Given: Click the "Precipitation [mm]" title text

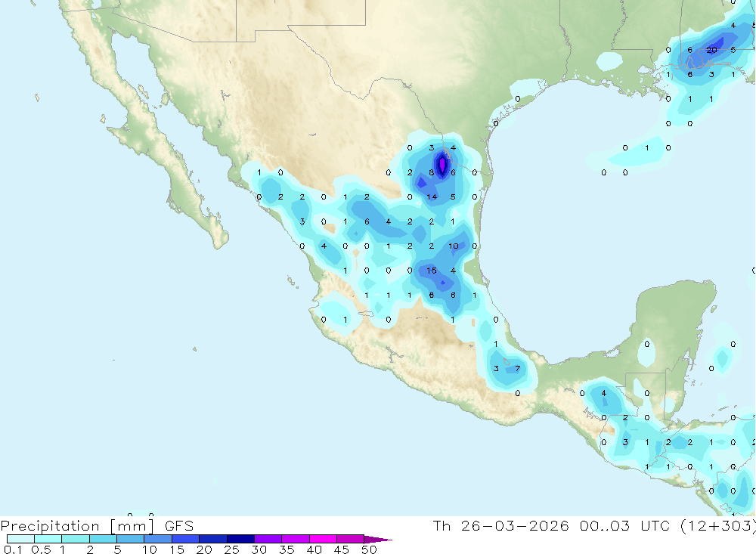Looking at the screenshot, I should 77,526.
